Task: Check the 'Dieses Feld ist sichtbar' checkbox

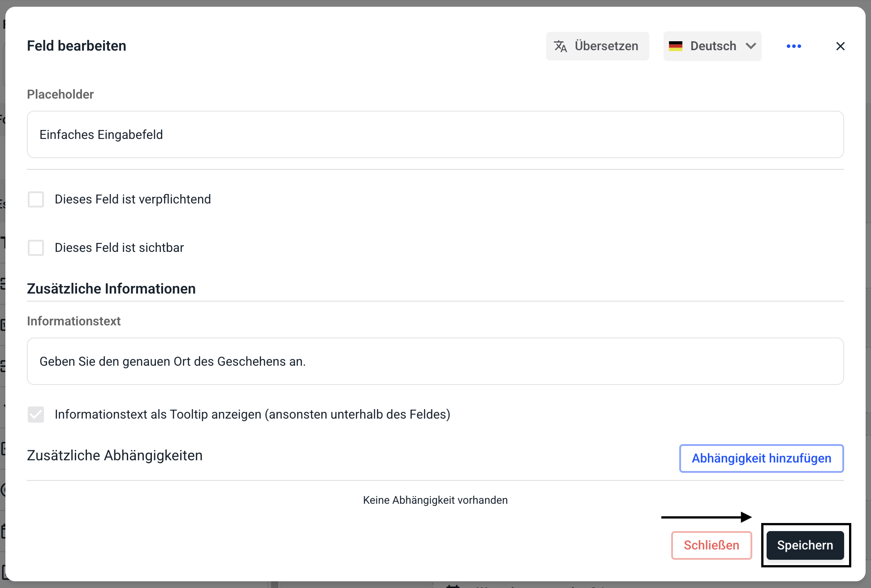Action: 36,248
